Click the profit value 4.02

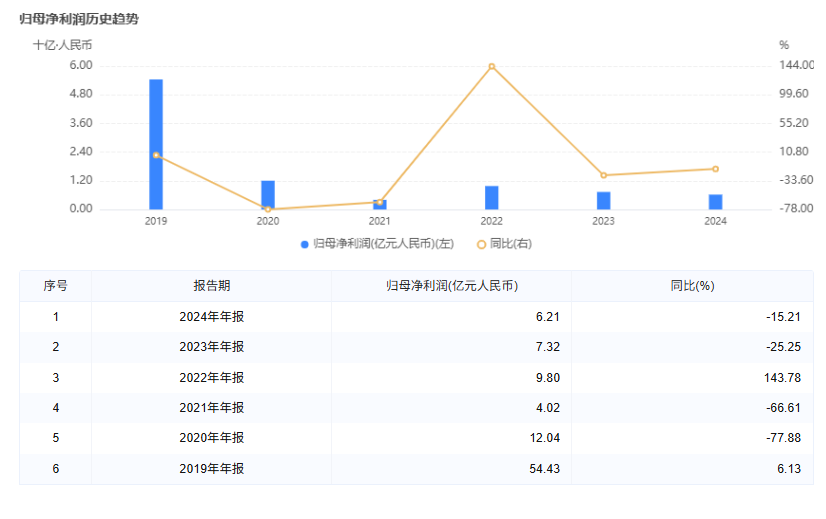548,408
